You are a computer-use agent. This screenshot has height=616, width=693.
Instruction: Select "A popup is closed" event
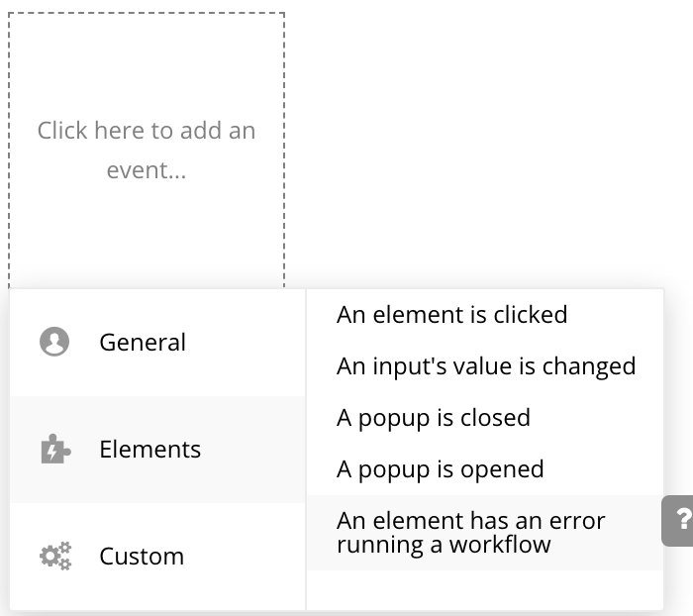(433, 418)
